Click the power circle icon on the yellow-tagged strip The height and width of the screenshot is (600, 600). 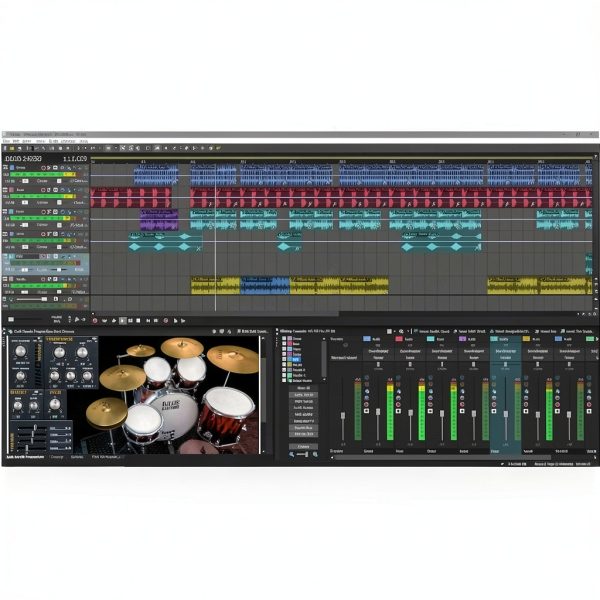[x=526, y=378]
